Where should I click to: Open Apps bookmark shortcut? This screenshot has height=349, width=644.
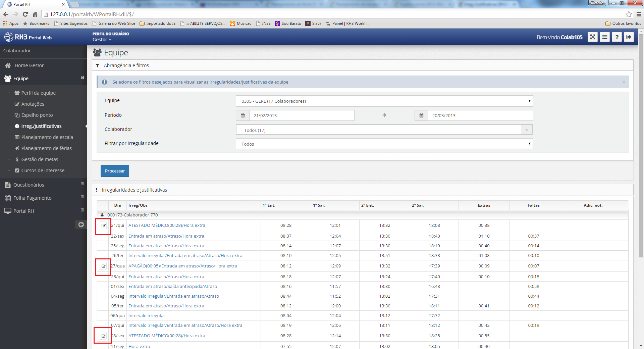coord(10,23)
